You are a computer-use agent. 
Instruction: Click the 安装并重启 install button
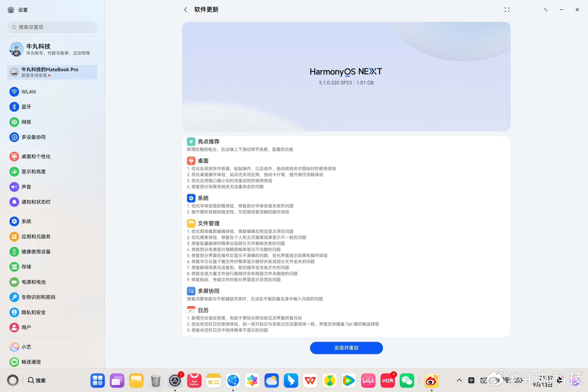coord(346,348)
